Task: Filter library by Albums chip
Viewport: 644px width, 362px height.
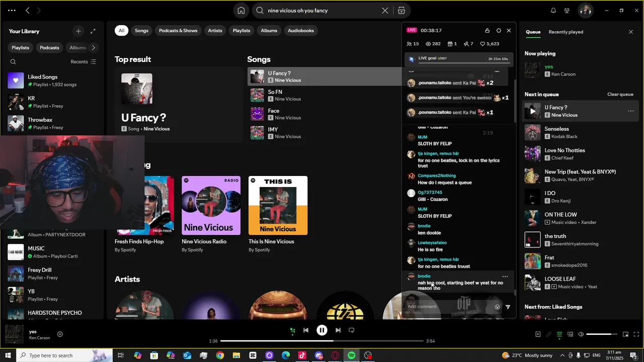Action: tap(77, 48)
